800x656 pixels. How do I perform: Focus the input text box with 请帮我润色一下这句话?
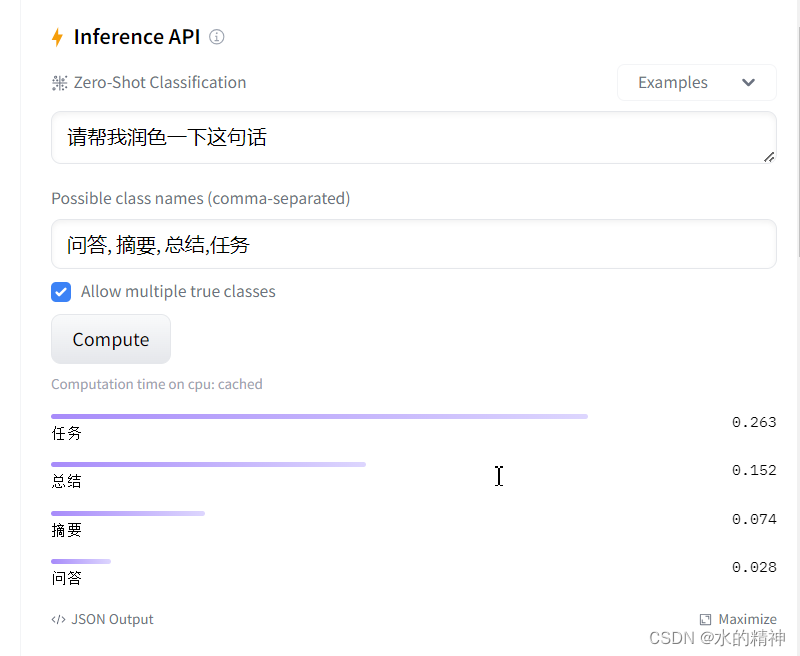414,138
